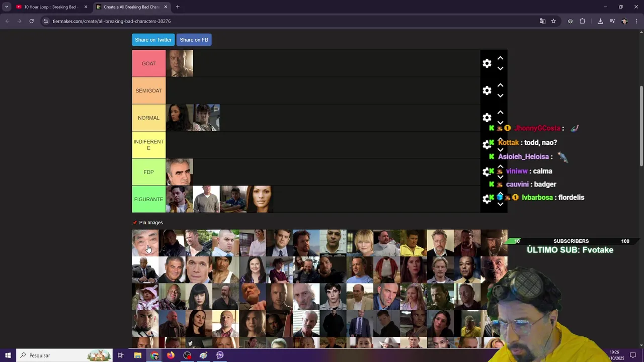644x362 pixels.
Task: Select second image in NORMAL tier
Action: click(206, 118)
